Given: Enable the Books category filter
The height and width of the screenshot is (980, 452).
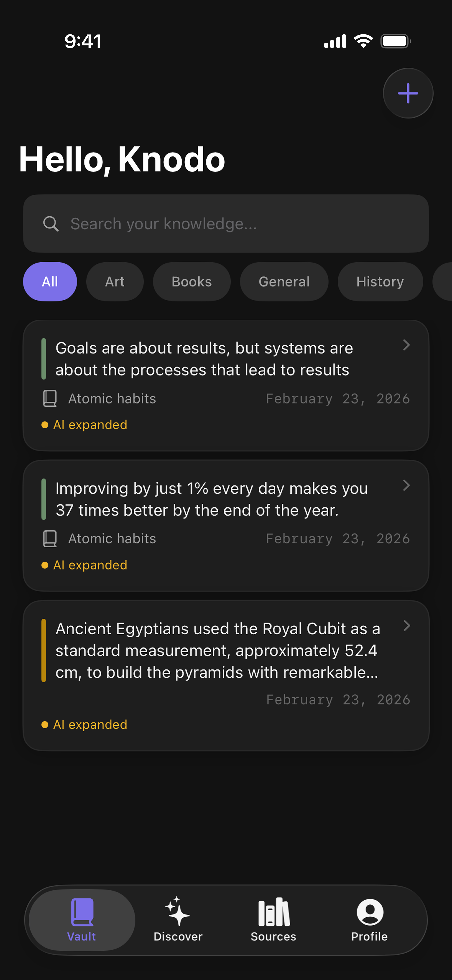Looking at the screenshot, I should click(191, 282).
